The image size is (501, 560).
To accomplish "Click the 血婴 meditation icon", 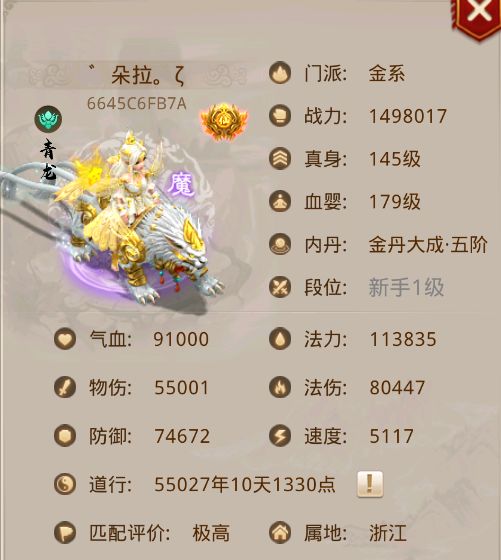I will pos(280,201).
